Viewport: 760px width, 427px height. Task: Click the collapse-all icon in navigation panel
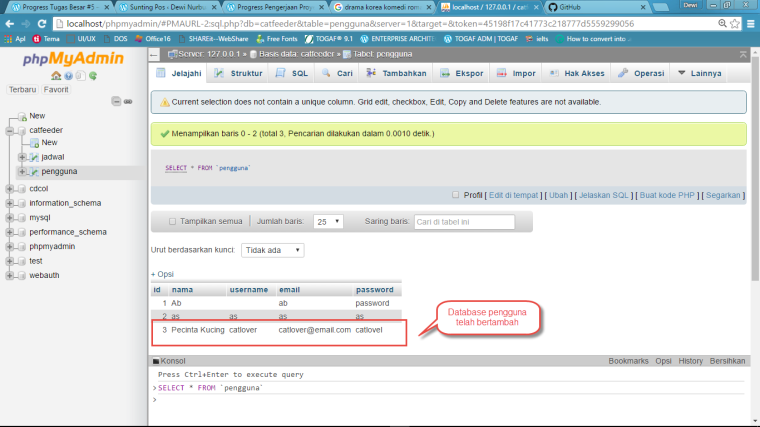point(116,102)
